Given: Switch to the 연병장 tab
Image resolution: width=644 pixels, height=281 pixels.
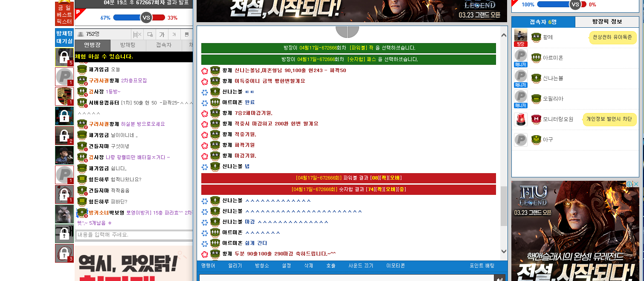Looking at the screenshot, I should click(x=93, y=45).
